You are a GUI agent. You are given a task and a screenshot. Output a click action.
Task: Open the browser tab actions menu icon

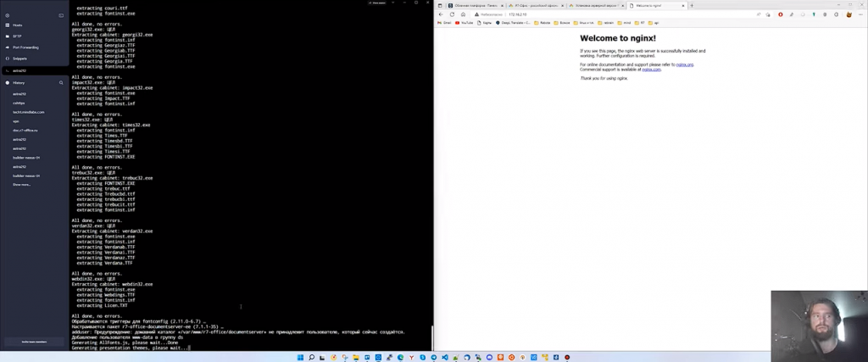pyautogui.click(x=440, y=6)
